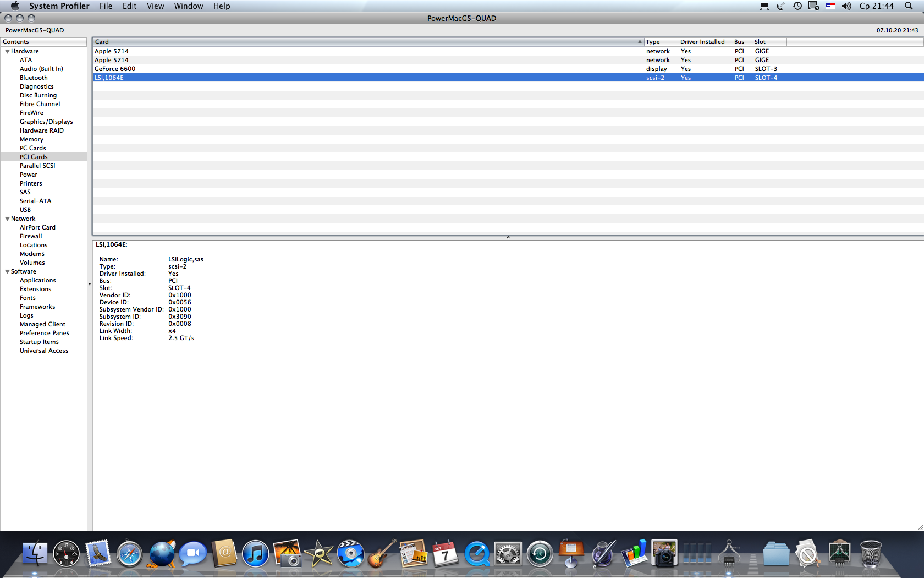This screenshot has width=924, height=578.
Task: Launch iTunes from the Dock
Action: [x=256, y=554]
